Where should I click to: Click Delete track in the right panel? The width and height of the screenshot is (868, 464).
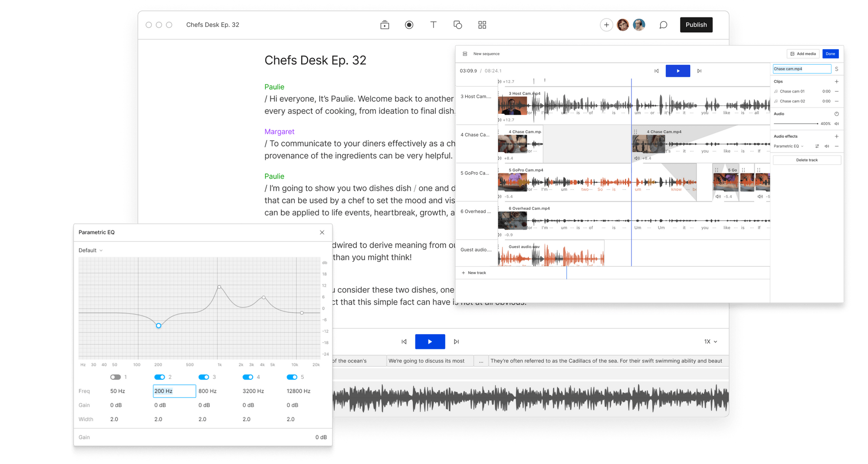(807, 159)
